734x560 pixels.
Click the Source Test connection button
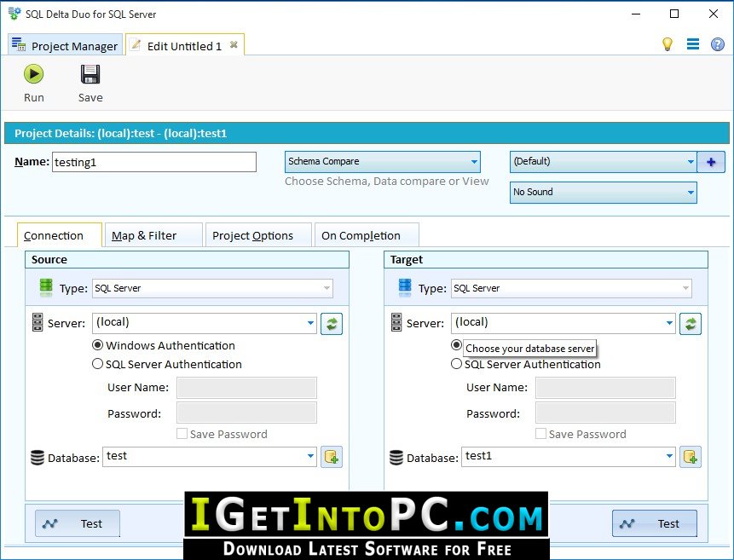(78, 523)
